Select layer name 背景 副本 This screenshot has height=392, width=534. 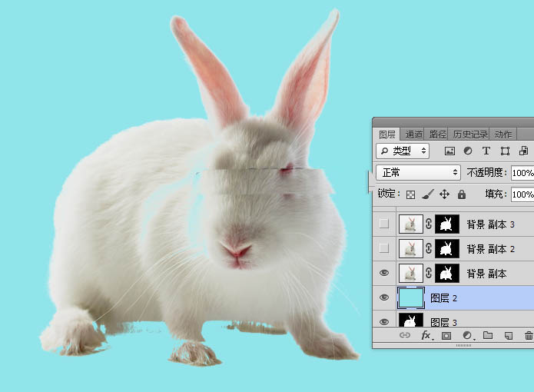click(486, 274)
